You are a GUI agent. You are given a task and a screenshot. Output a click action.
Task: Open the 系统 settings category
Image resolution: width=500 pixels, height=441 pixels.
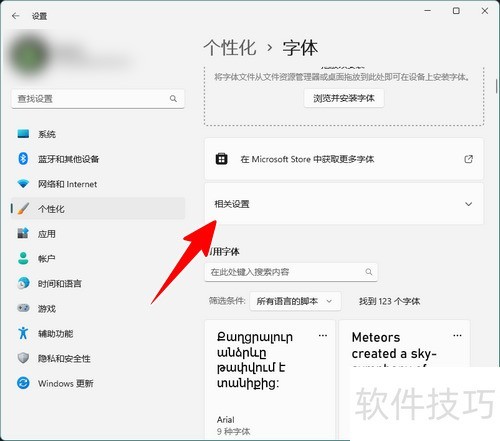pos(98,134)
